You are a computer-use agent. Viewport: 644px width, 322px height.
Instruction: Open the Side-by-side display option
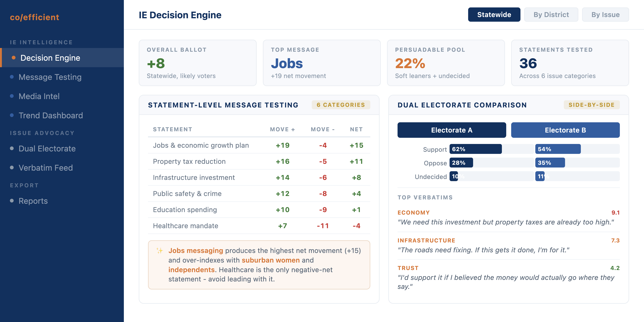pos(592,105)
